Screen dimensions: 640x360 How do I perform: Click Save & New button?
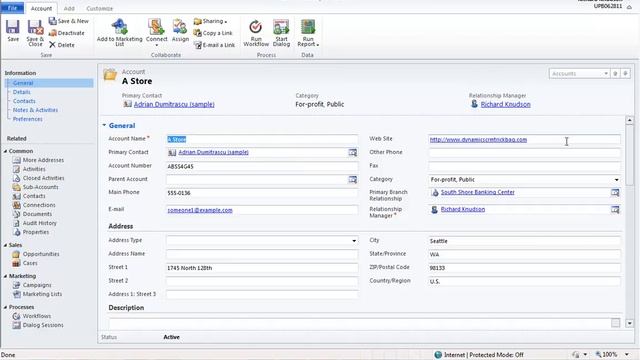click(x=69, y=21)
